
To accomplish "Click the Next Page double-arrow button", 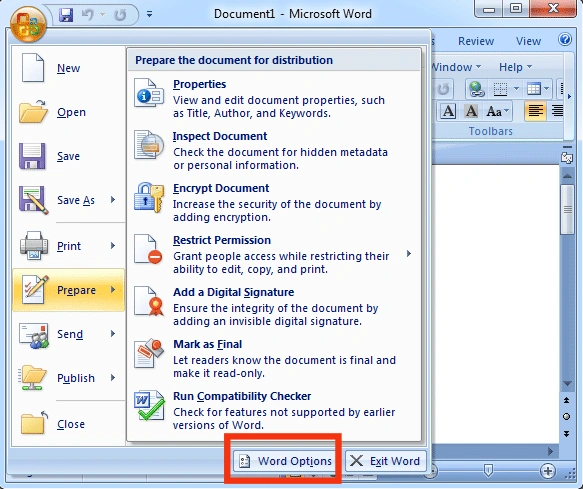I will point(566,433).
